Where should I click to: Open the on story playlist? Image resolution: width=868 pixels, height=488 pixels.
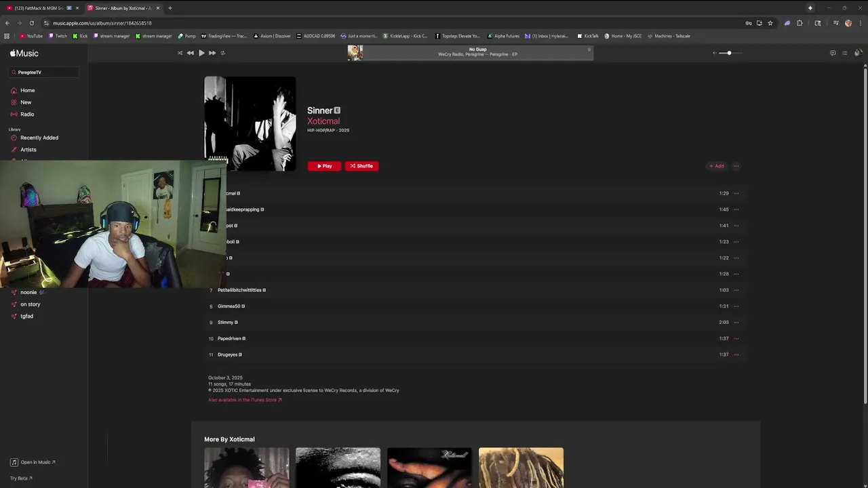(30, 304)
